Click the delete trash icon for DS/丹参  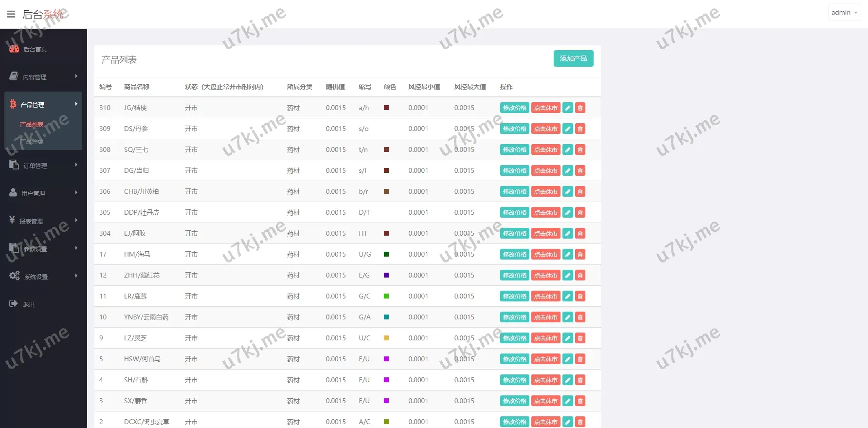click(580, 129)
